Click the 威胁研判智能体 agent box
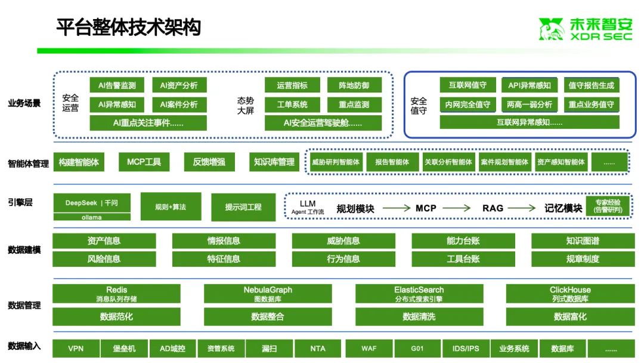 pyautogui.click(x=336, y=162)
